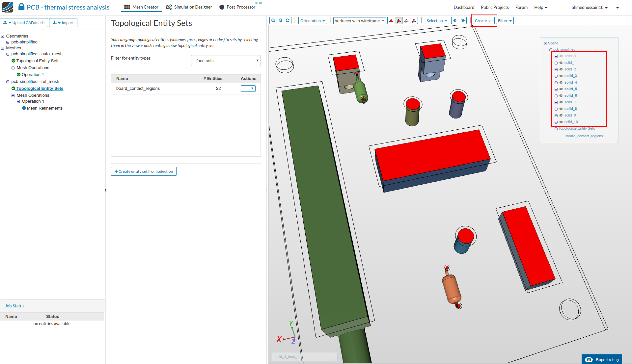Click the Create set button
The image size is (632, 364).
(x=484, y=21)
